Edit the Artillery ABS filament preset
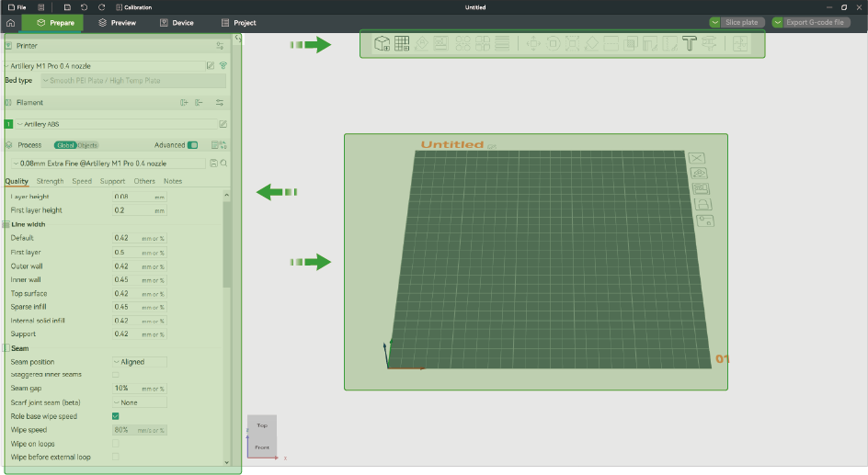The width and height of the screenshot is (868, 475). pos(223,124)
